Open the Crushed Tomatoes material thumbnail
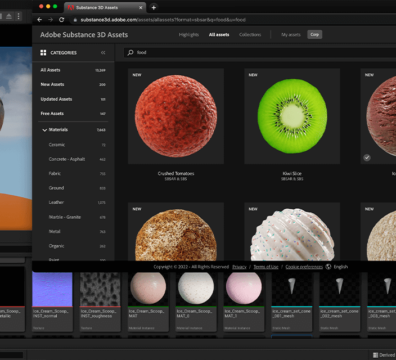The width and height of the screenshot is (396, 360). pos(176,116)
